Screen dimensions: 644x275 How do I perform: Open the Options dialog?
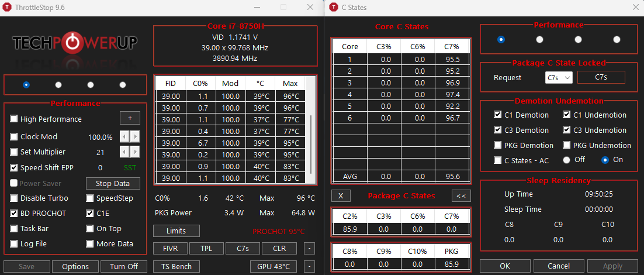click(x=75, y=266)
